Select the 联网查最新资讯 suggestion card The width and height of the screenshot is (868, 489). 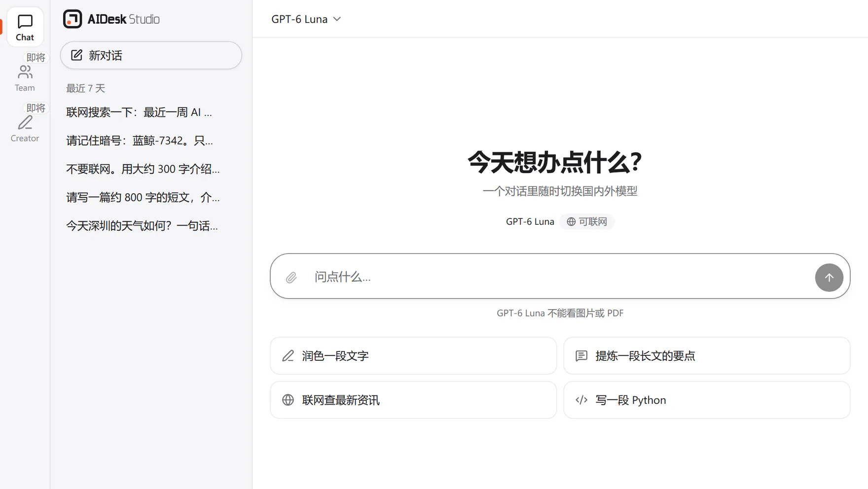pyautogui.click(x=413, y=400)
